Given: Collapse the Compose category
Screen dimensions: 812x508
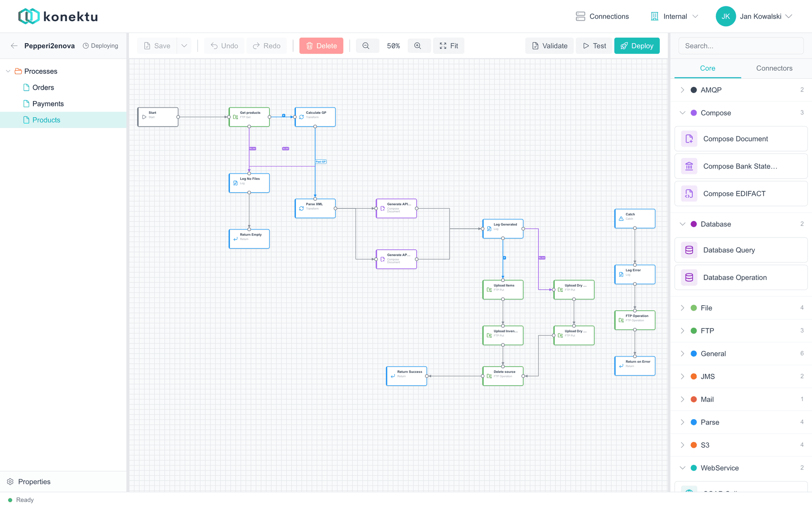Looking at the screenshot, I should click(x=682, y=113).
